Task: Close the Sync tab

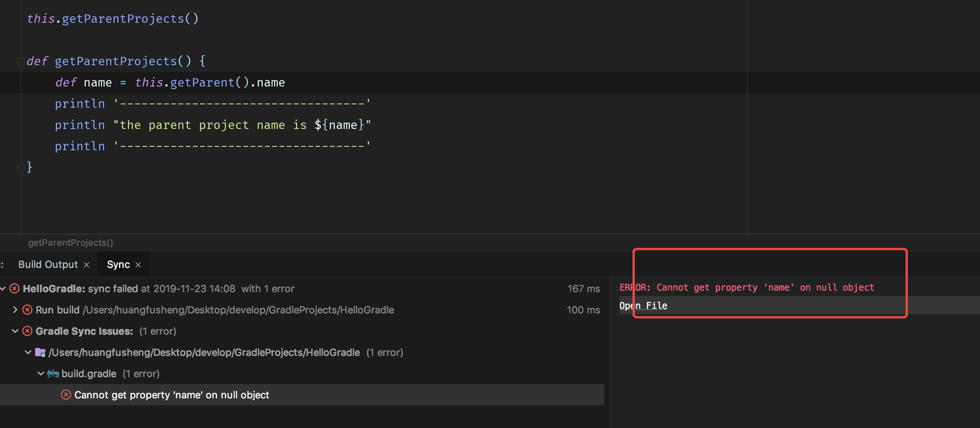Action: point(138,265)
